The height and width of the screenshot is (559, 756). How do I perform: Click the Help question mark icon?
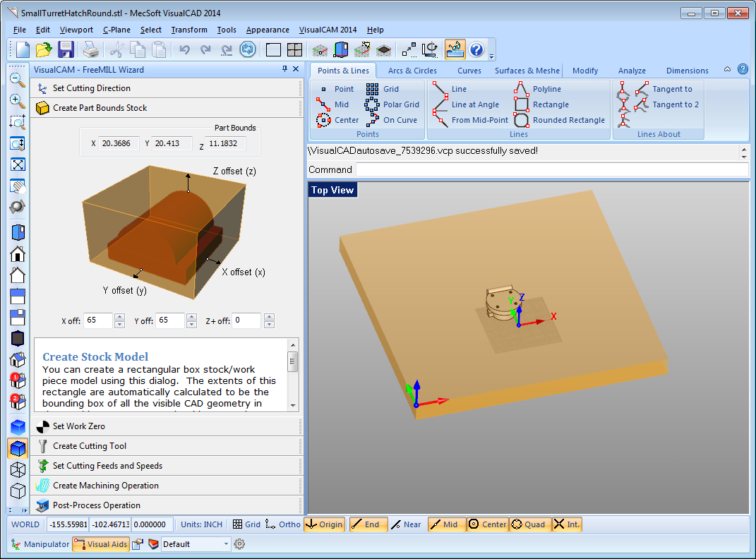(476, 49)
